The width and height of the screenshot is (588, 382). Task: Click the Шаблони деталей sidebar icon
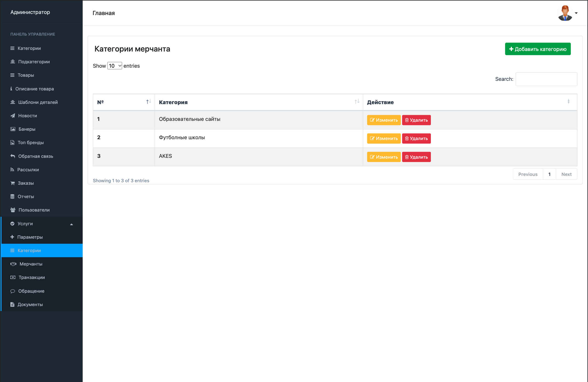tap(13, 102)
